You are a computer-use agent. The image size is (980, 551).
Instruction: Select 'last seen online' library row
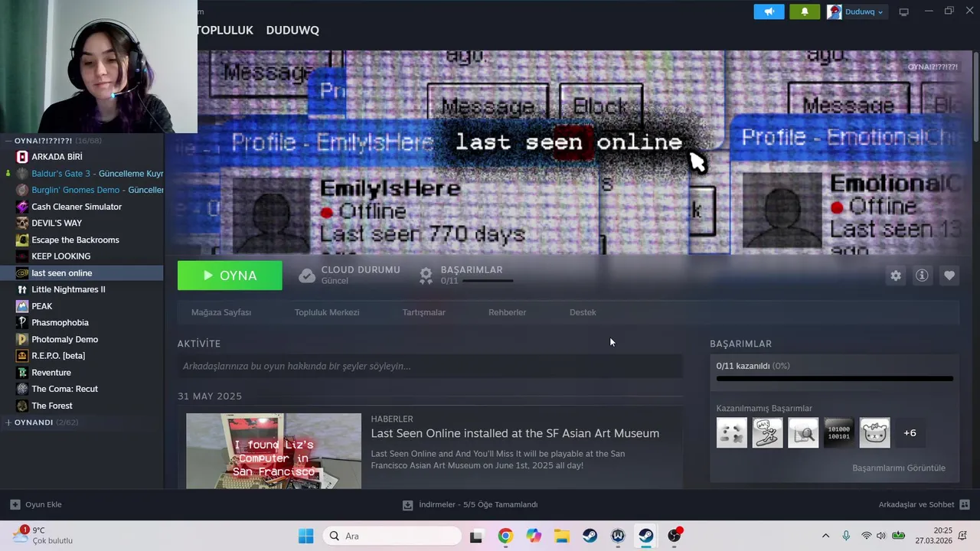point(82,273)
